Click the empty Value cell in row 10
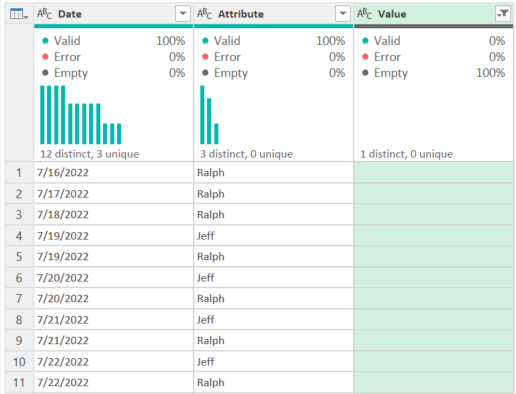The height and width of the screenshot is (394, 516). click(x=433, y=362)
